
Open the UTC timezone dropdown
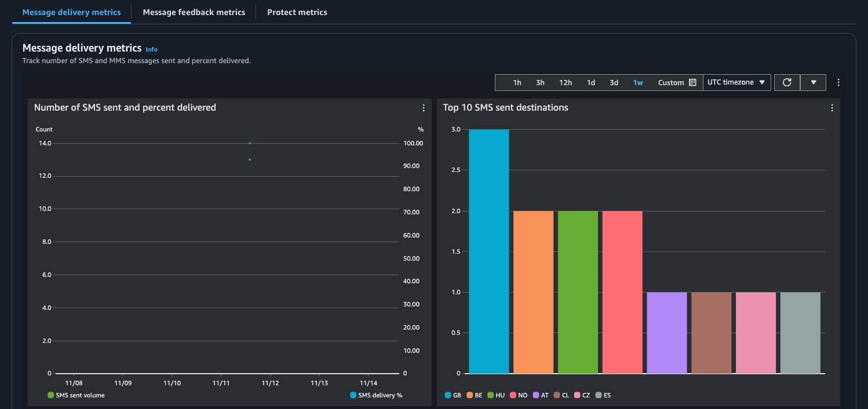tap(736, 82)
